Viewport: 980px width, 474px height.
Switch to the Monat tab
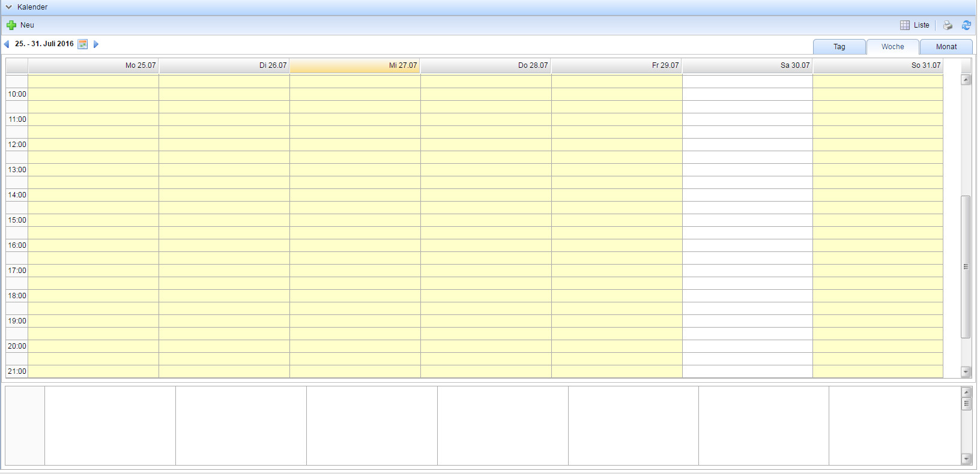pyautogui.click(x=946, y=47)
